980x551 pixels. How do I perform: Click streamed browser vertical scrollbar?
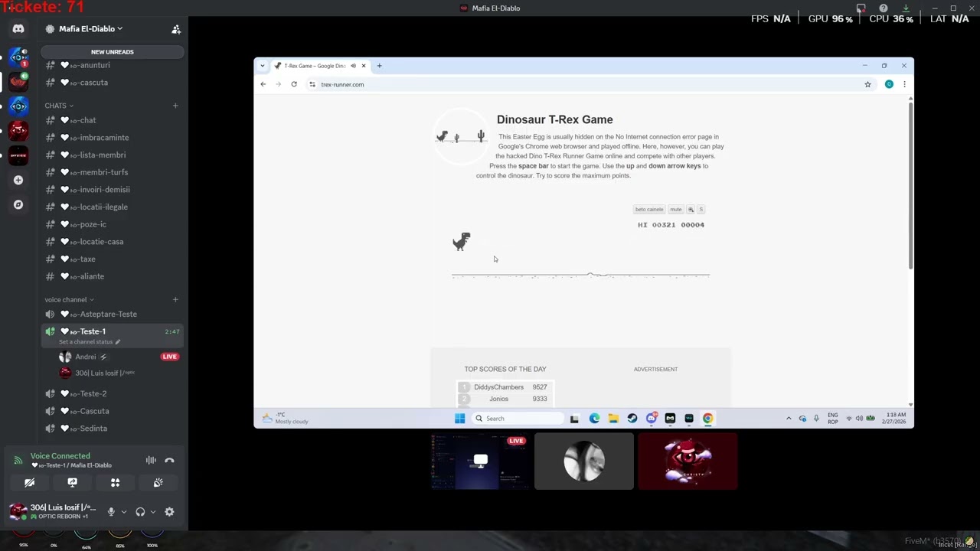pos(910,184)
